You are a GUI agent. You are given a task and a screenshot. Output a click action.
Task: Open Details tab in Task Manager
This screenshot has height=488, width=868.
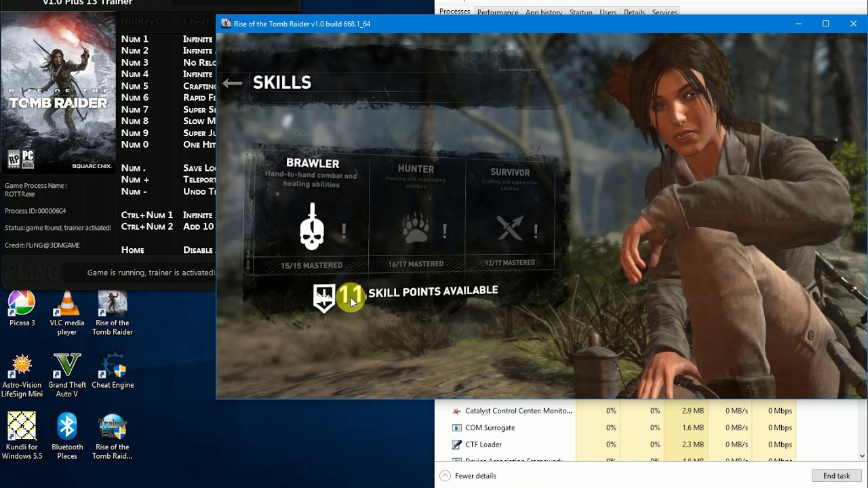634,12
